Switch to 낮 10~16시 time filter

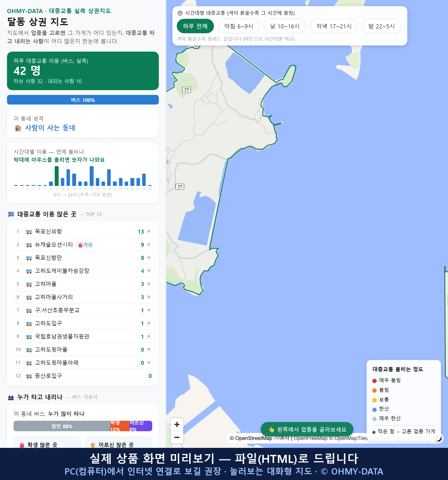pyautogui.click(x=285, y=26)
